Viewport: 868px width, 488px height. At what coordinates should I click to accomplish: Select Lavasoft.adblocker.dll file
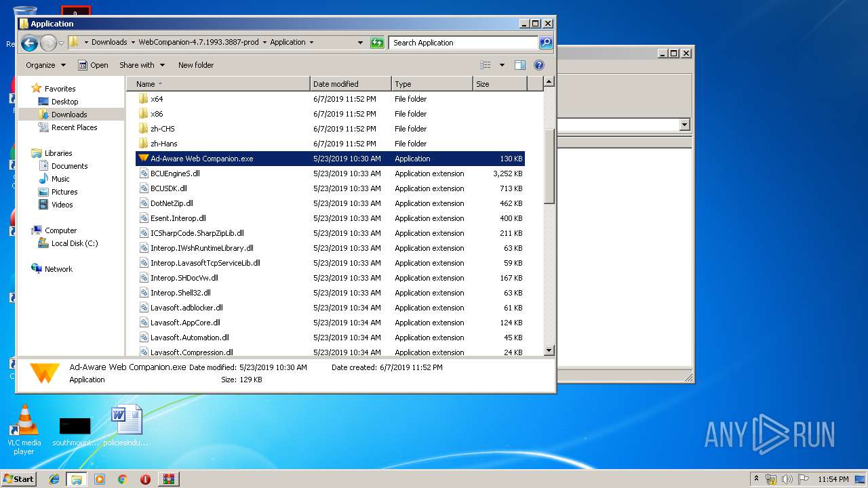186,308
